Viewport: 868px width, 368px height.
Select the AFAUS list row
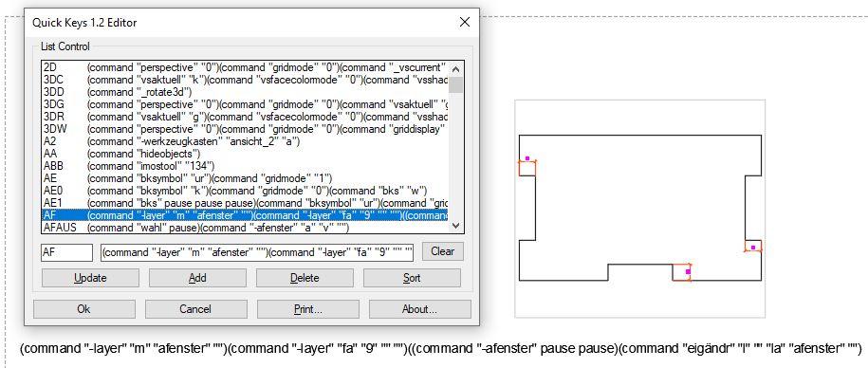tap(246, 227)
